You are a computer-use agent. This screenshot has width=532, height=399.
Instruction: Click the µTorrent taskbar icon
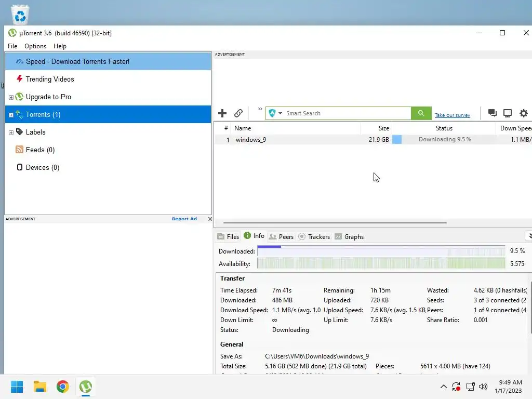(x=86, y=387)
